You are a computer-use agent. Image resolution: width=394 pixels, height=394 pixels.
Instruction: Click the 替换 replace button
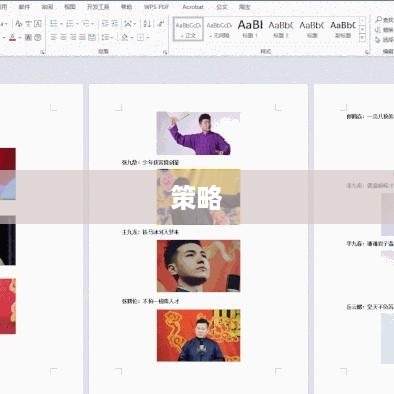[x=384, y=30]
